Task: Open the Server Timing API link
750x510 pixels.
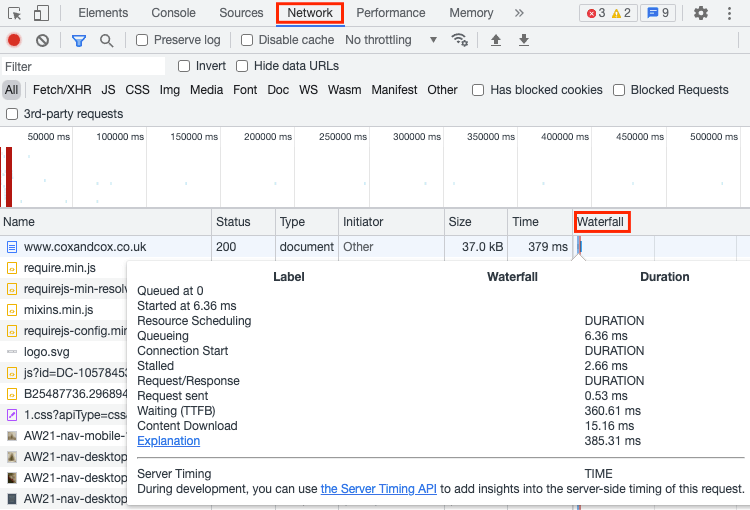Action: tap(378, 489)
